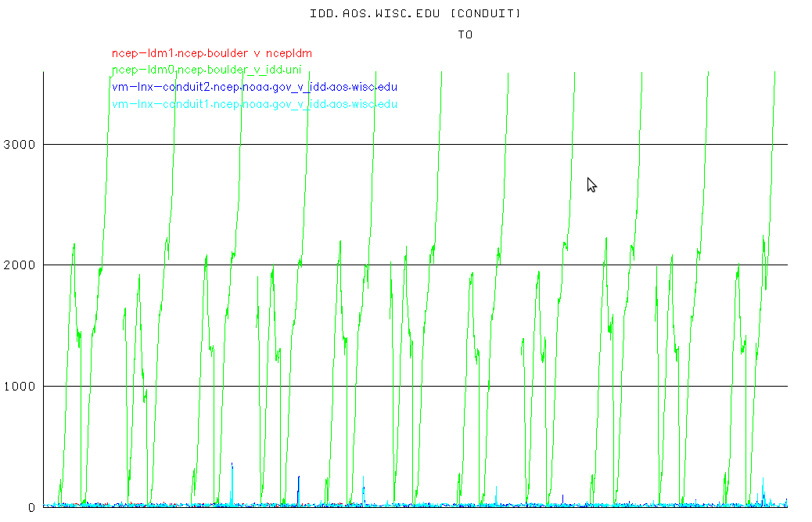Click the 0 y-axis label
This screenshot has width=812, height=522.
31,507
